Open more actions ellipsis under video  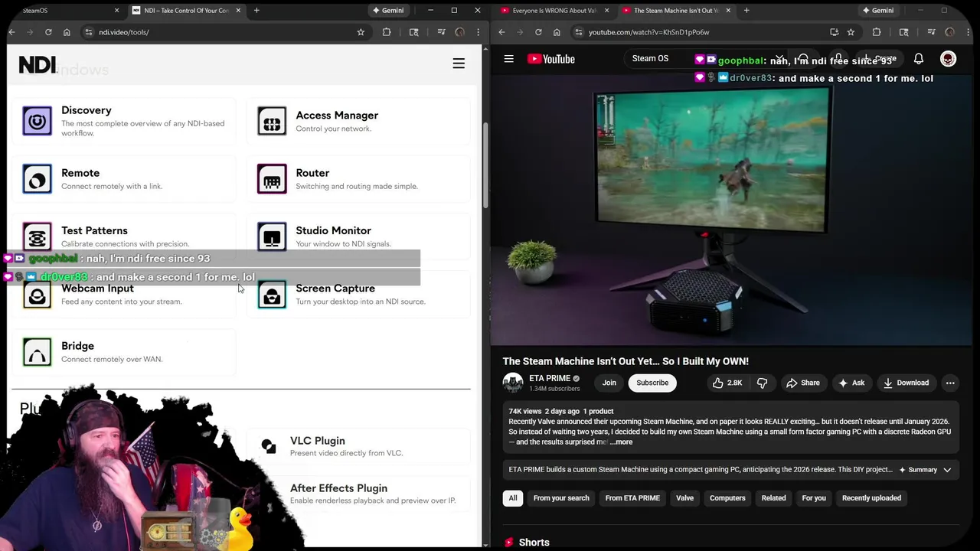tap(950, 383)
